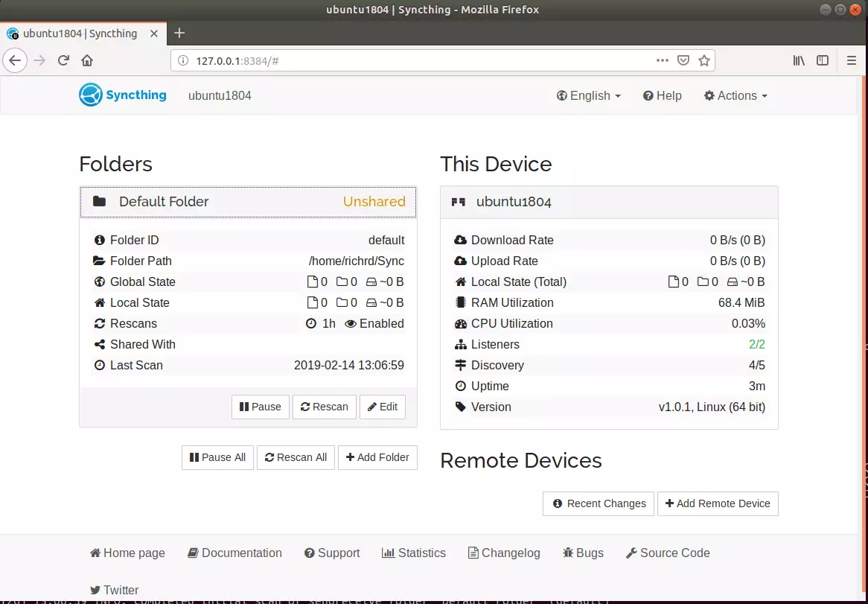This screenshot has width=868, height=604.
Task: Click the Download Rate cloud icon
Action: (x=461, y=240)
